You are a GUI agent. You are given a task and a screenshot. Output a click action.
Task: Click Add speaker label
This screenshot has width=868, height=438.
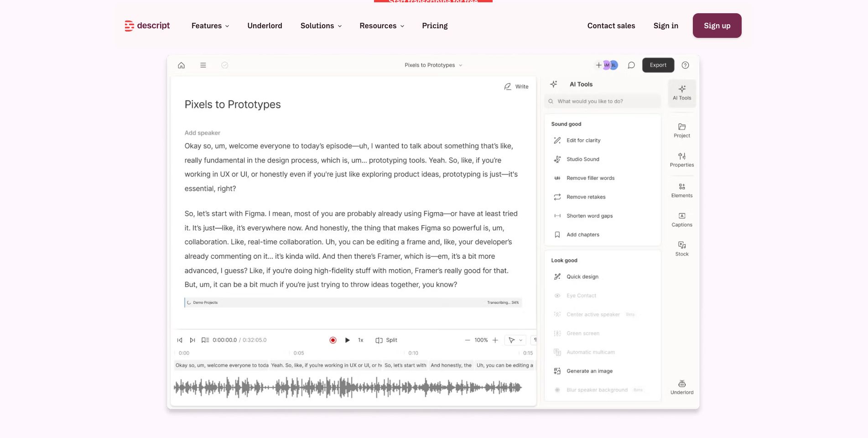[x=202, y=133]
